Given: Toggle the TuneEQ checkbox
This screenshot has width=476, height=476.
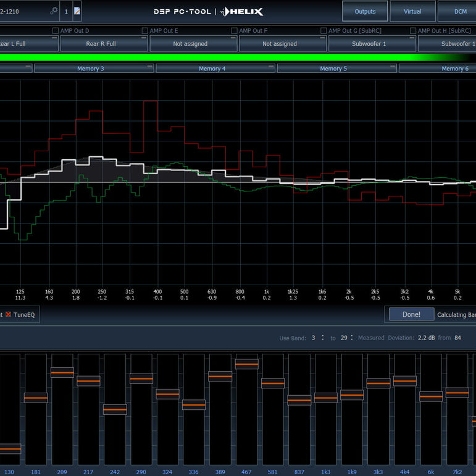Looking at the screenshot, I should (9, 314).
